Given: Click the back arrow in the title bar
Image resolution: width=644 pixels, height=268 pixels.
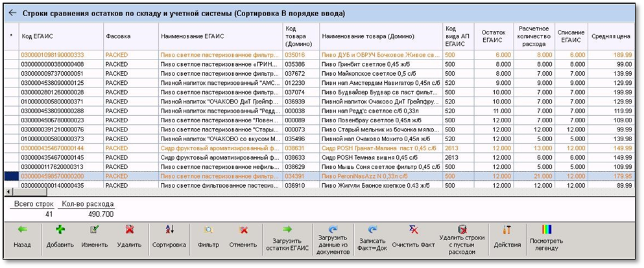Looking at the screenshot, I should [x=12, y=13].
